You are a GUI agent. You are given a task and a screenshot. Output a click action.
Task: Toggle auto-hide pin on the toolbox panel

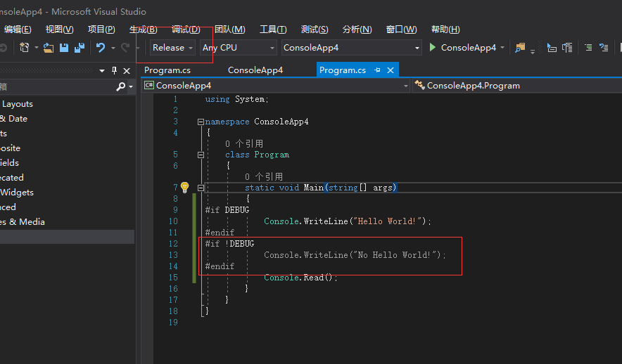point(114,70)
